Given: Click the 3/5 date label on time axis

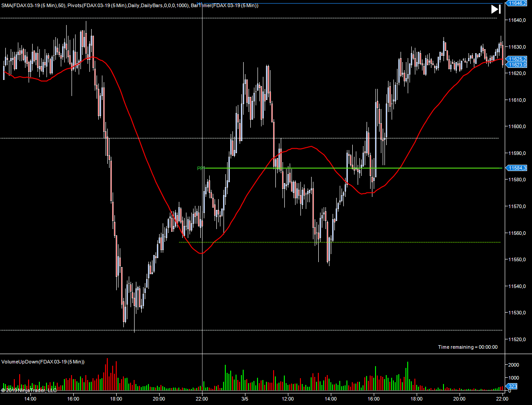Looking at the screenshot, I should tap(245, 398).
